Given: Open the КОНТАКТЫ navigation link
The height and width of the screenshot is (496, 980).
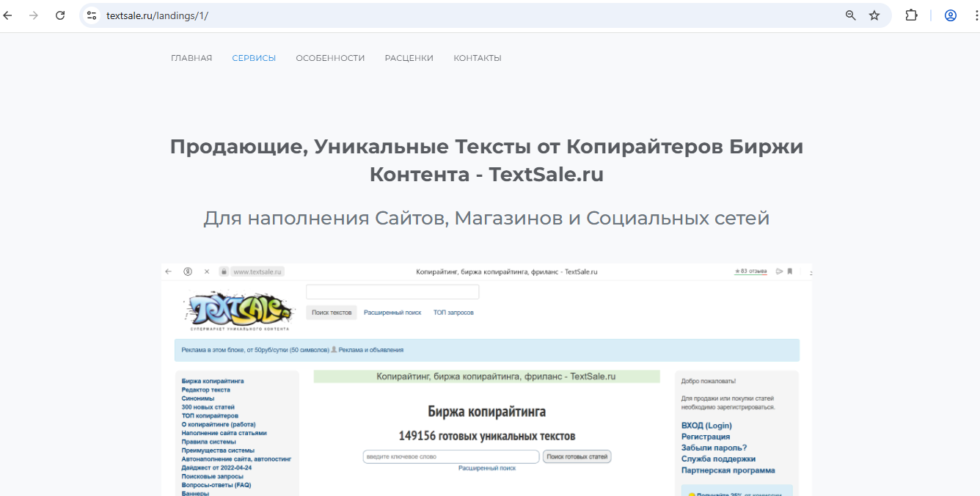Looking at the screenshot, I should click(x=478, y=58).
